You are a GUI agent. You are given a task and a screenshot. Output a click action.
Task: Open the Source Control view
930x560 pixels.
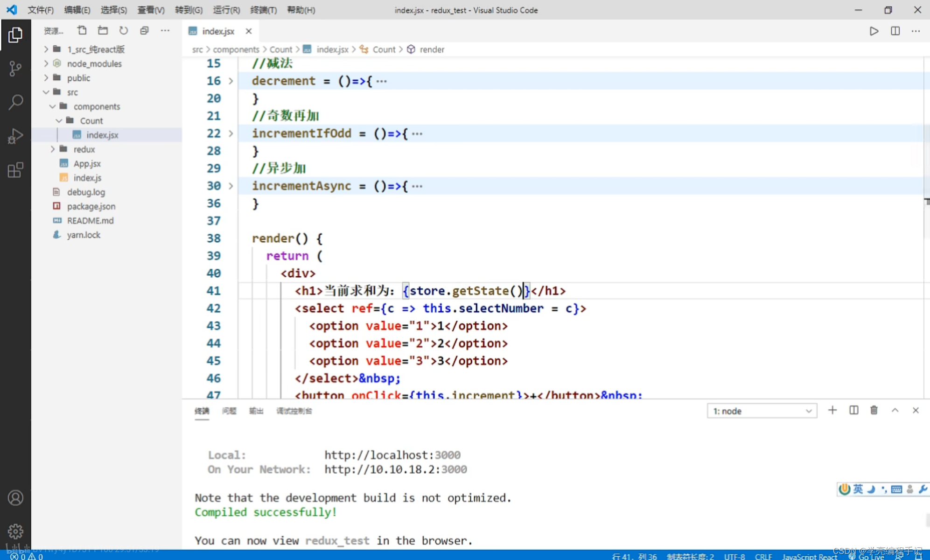15,69
